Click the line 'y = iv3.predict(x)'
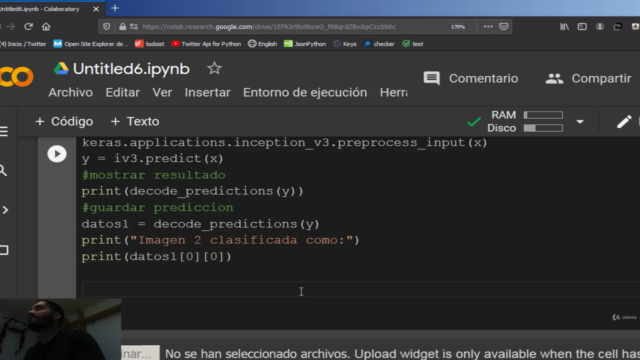This screenshot has width=640, height=360. (x=153, y=158)
